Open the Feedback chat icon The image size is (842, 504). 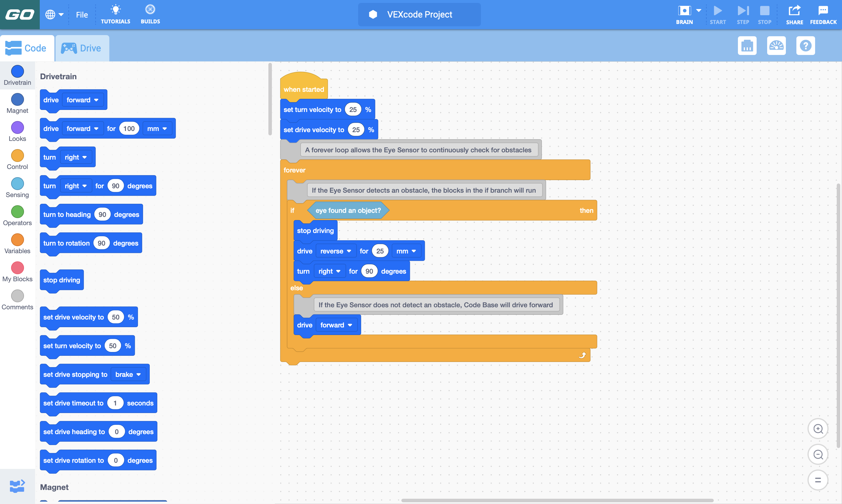tap(823, 11)
